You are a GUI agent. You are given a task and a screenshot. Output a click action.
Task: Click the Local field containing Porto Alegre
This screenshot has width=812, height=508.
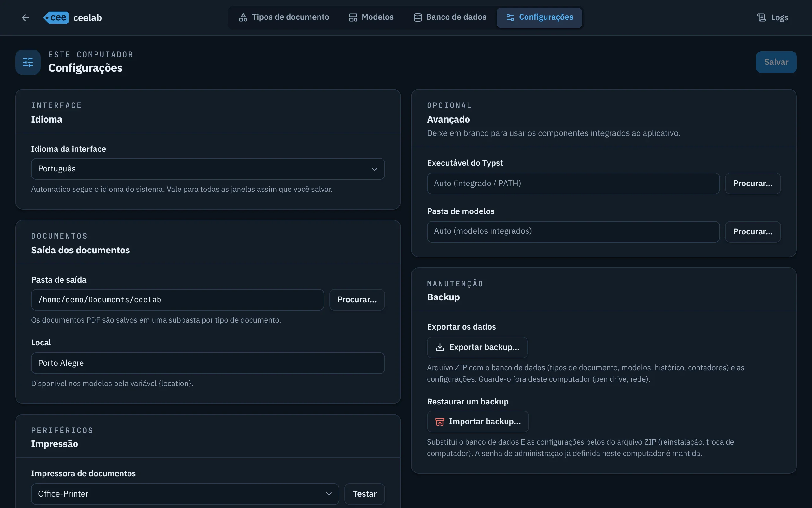(208, 363)
